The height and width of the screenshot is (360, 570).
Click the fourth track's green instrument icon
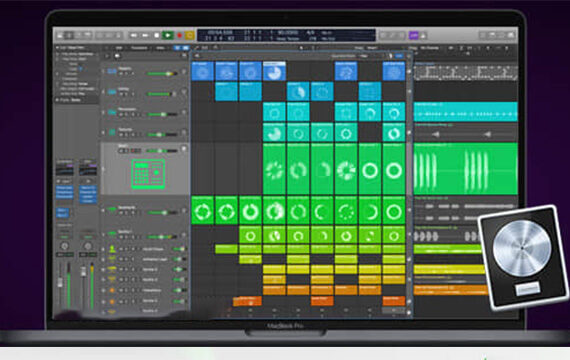[112, 133]
